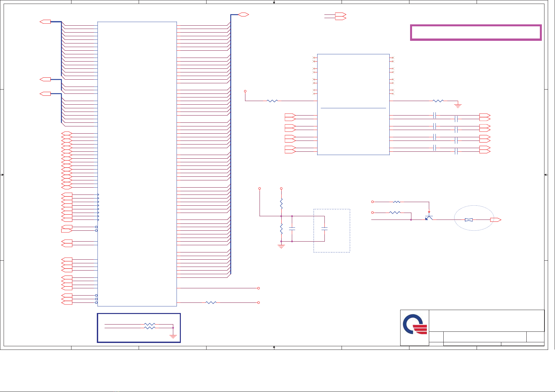Click the topmost bus port at upper left

[45, 22]
